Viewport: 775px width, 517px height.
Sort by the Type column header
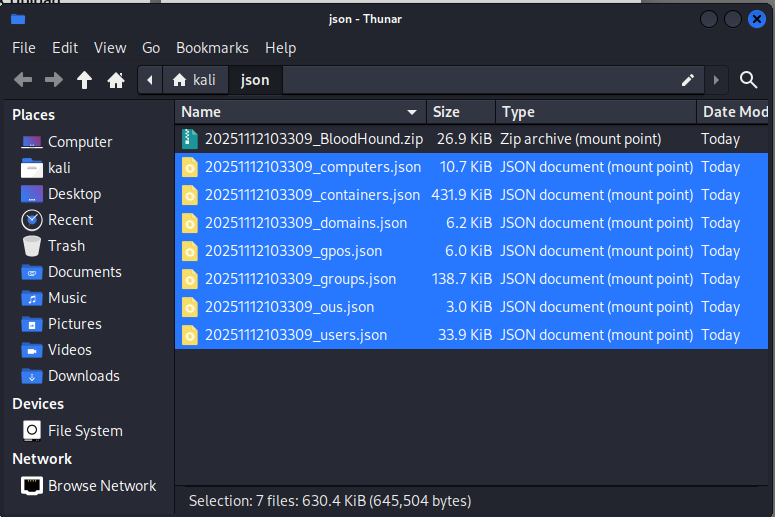pyautogui.click(x=596, y=112)
